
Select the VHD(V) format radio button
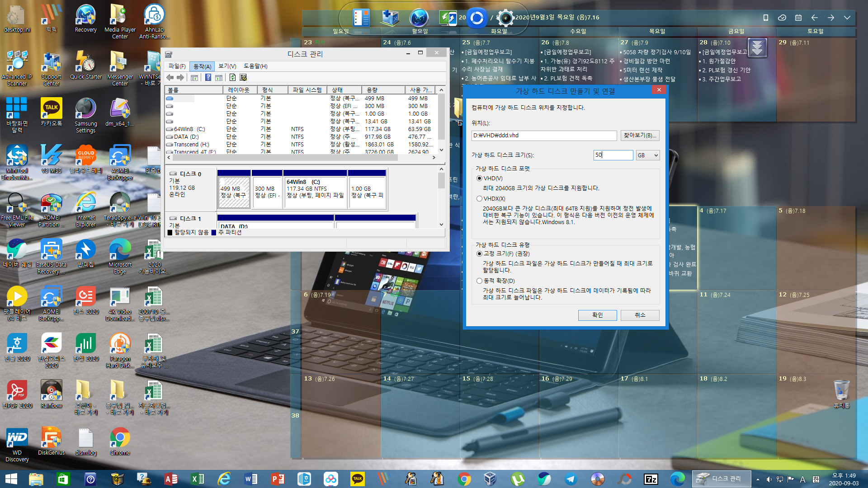click(479, 178)
